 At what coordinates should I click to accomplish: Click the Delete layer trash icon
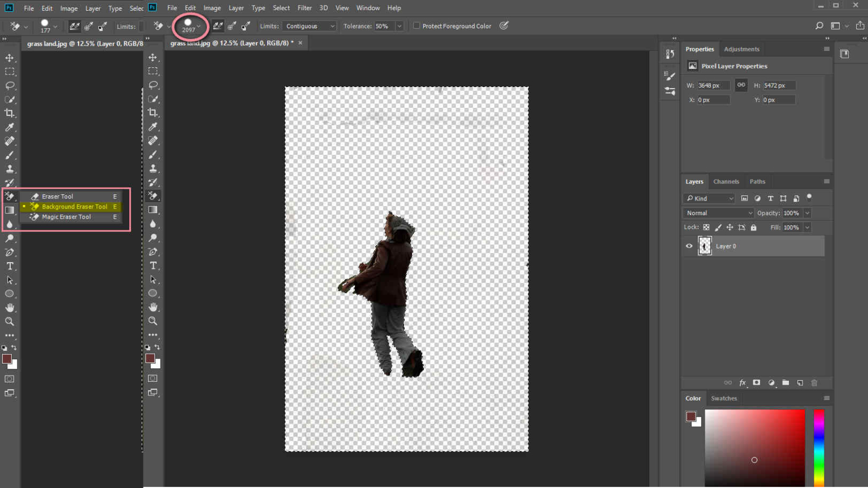pyautogui.click(x=814, y=383)
